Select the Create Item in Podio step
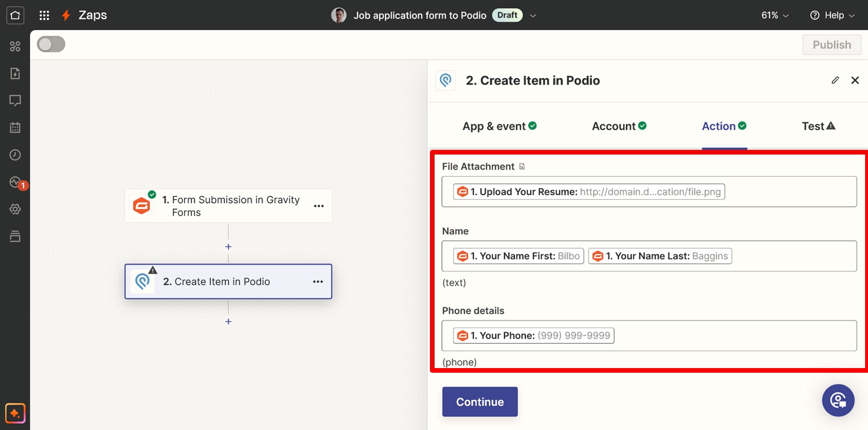Image resolution: width=868 pixels, height=430 pixels. tap(229, 281)
